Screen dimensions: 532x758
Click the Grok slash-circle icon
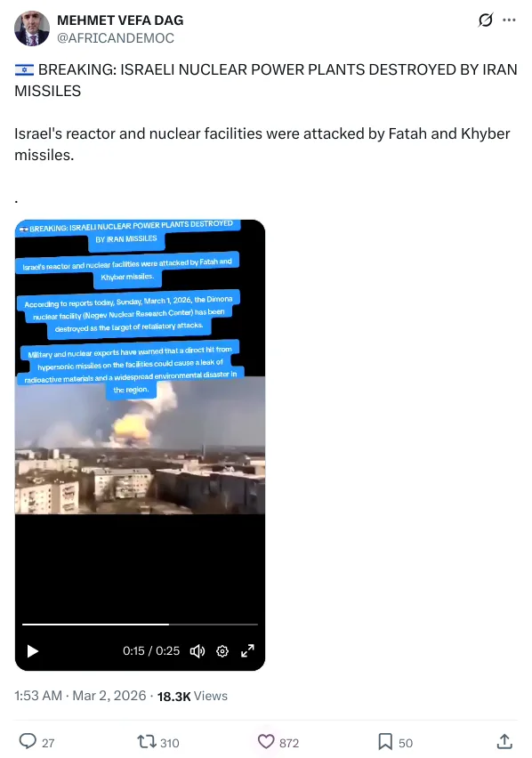(x=485, y=20)
